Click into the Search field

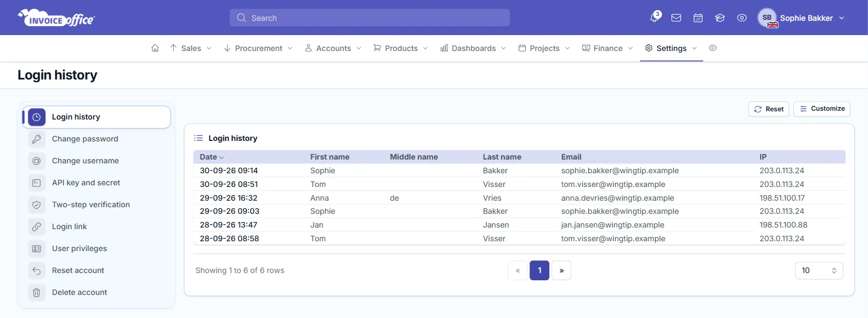[370, 18]
